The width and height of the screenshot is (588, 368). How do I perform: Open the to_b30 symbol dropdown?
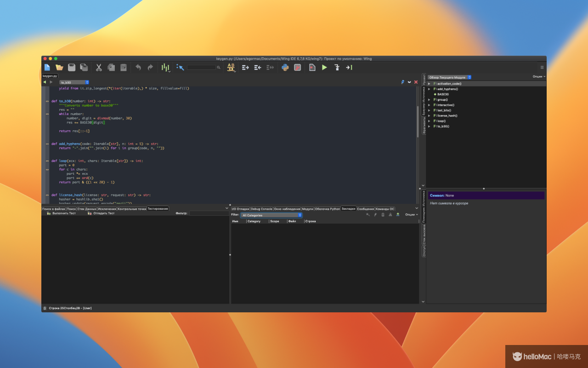[x=74, y=82]
